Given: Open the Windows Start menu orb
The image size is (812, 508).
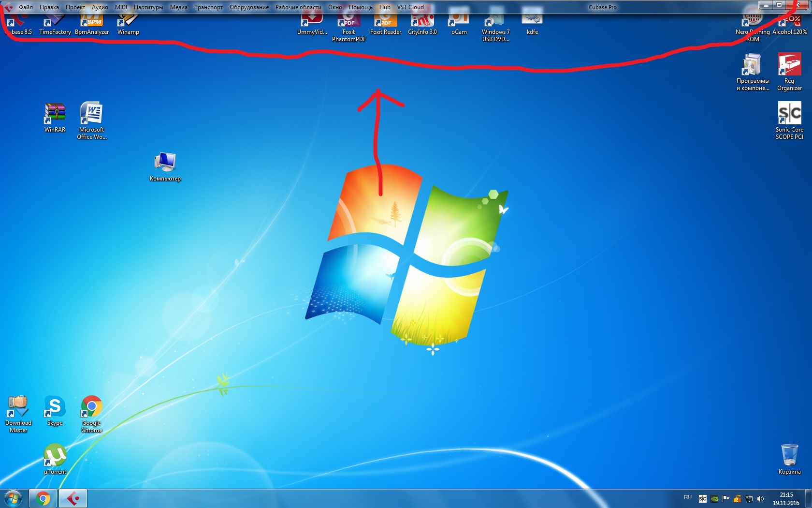Looking at the screenshot, I should click(13, 498).
